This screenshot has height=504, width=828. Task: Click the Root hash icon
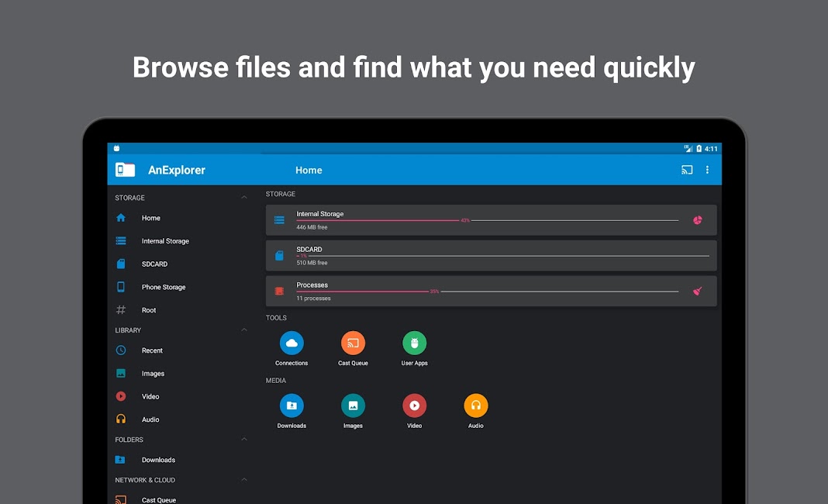coord(121,310)
